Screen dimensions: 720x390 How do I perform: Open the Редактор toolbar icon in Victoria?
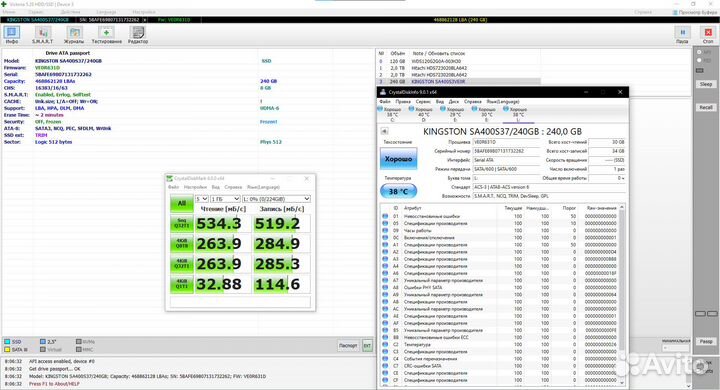pyautogui.click(x=138, y=35)
